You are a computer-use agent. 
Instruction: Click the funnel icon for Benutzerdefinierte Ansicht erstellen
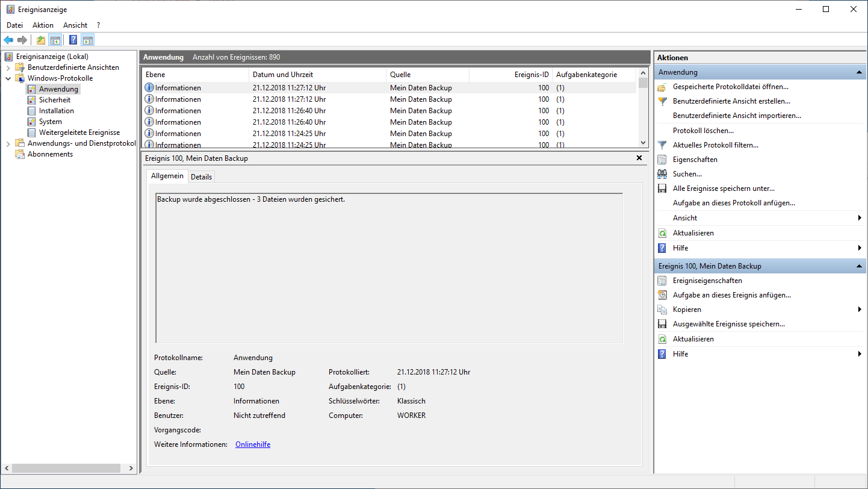tap(662, 101)
